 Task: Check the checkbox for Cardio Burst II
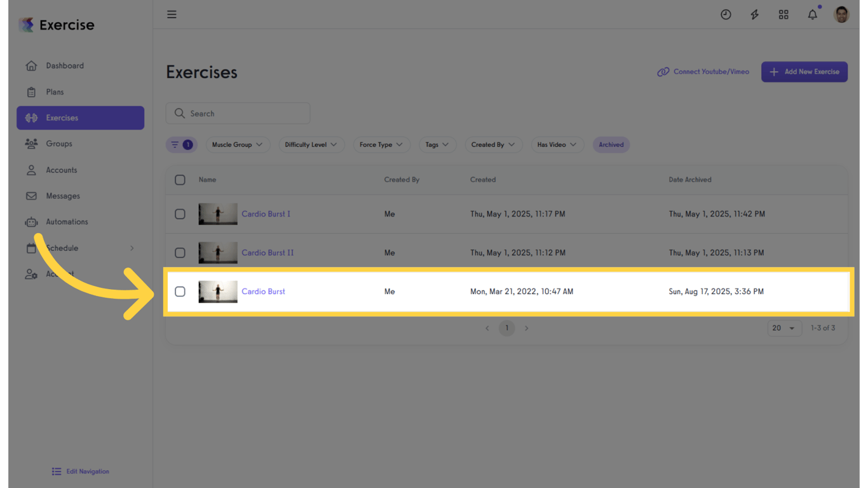click(180, 252)
